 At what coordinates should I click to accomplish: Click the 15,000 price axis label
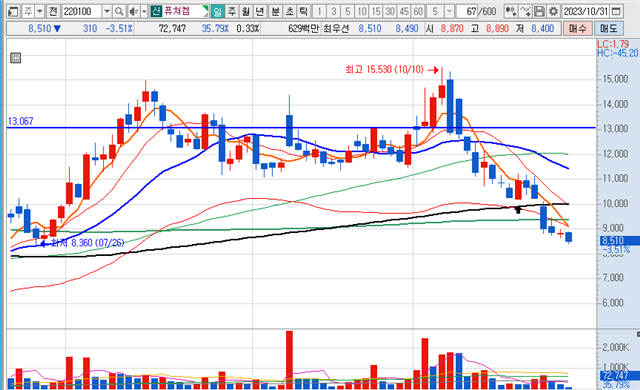click(615, 79)
